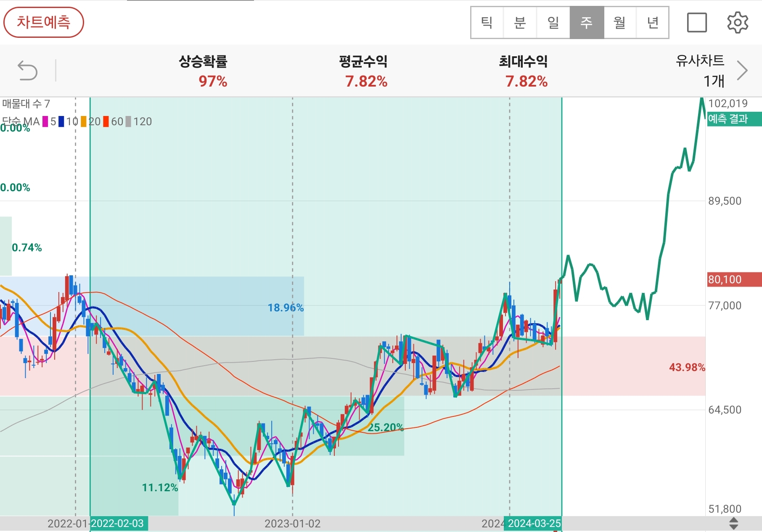Tap the 최대수익 7.82% value
The image size is (762, 532).
click(x=527, y=81)
